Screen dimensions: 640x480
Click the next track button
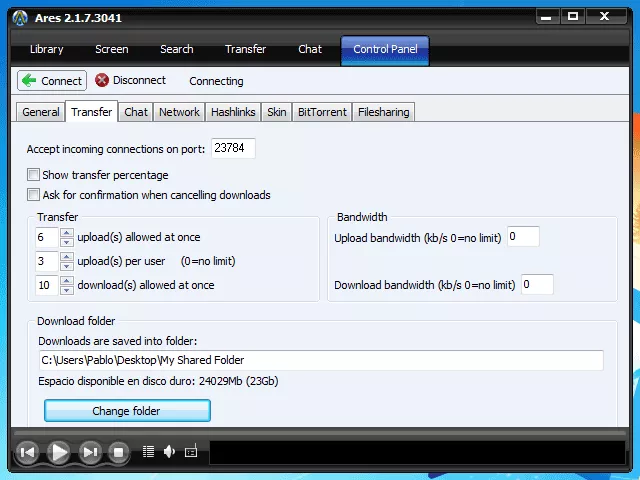coord(90,452)
